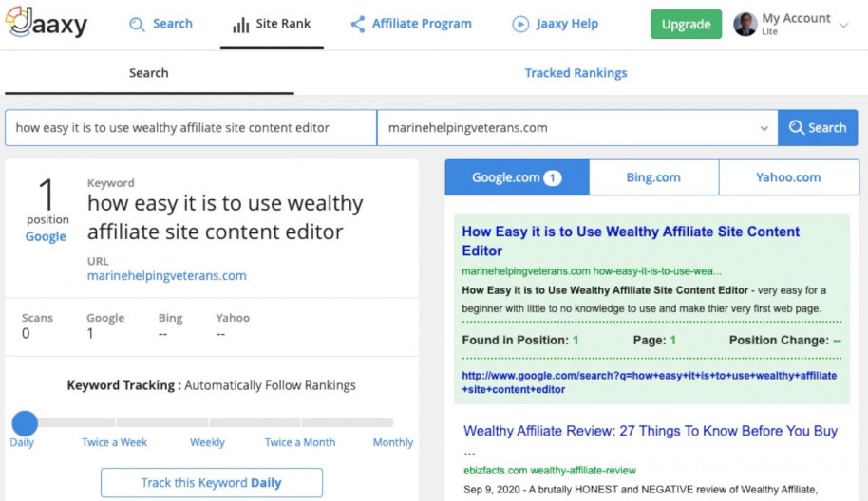Select the Yahoo.com results tab
868x501 pixels.
tap(789, 177)
